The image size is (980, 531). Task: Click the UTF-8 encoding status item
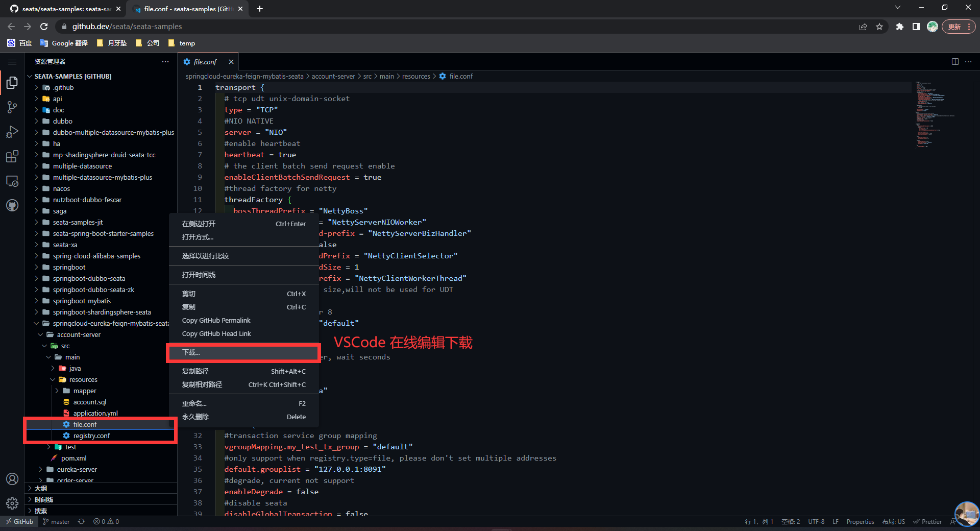[x=816, y=521]
